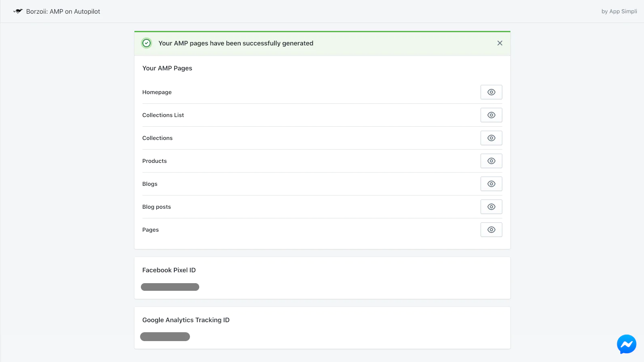The width and height of the screenshot is (644, 362).
Task: Preview the Pages AMP page
Action: (x=491, y=230)
